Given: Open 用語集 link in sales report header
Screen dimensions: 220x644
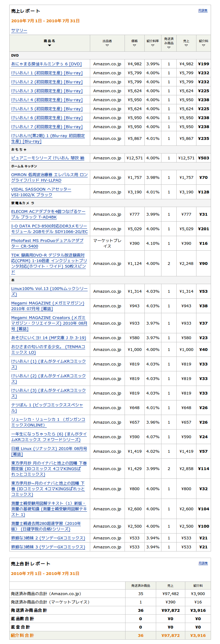Looking at the screenshot, I should click(x=203, y=11).
